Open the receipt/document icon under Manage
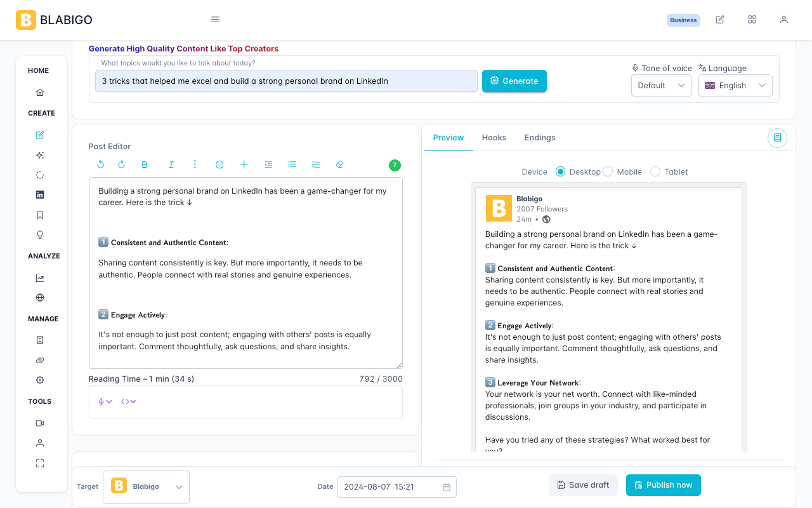This screenshot has width=812, height=508. point(40,340)
